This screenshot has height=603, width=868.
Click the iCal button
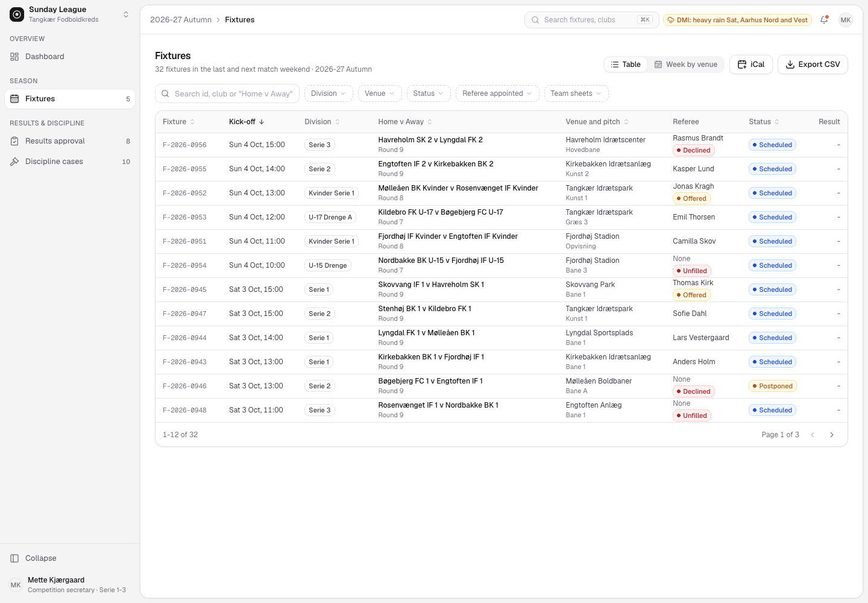coord(751,65)
